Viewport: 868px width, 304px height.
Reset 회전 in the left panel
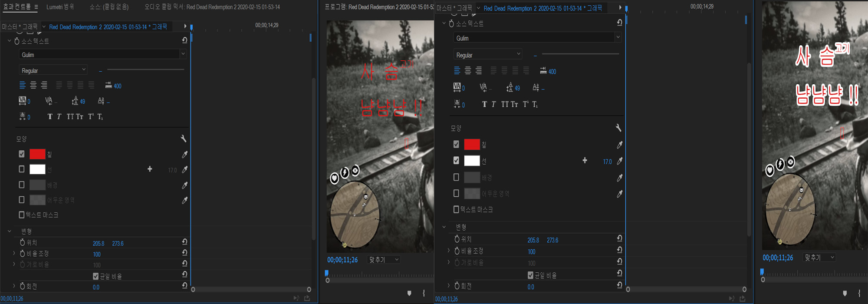[x=184, y=285]
